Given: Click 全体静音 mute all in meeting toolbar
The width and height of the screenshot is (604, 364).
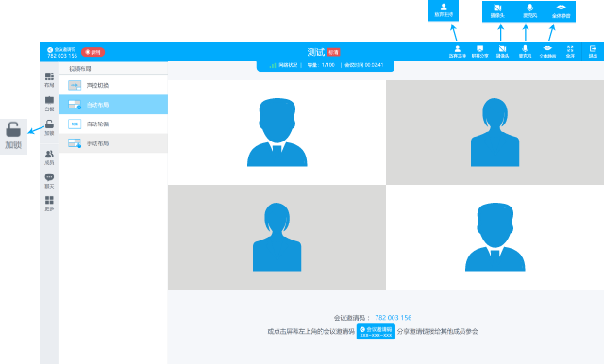Looking at the screenshot, I should point(547,52).
